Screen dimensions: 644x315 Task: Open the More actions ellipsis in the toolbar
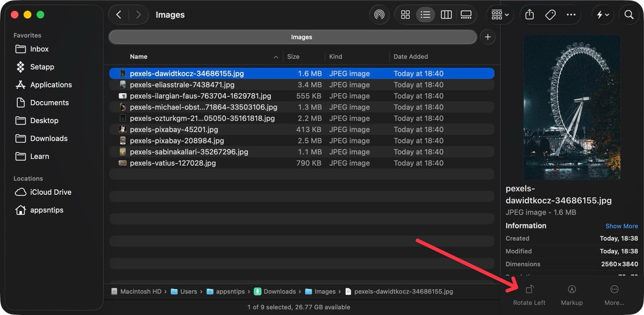571,14
